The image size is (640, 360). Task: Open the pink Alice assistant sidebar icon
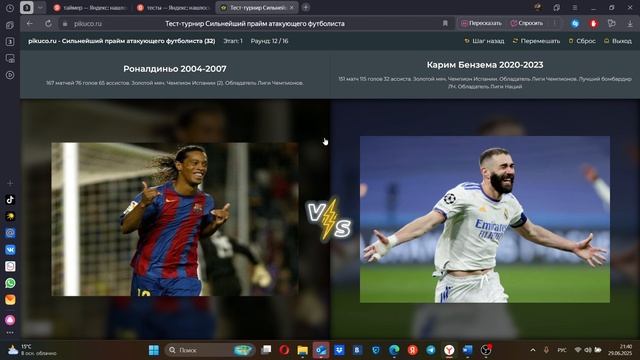[10, 320]
